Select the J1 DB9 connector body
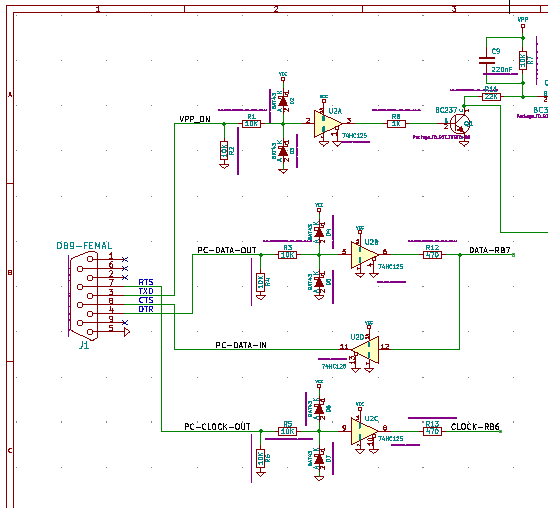This screenshot has width=548, height=508. tap(84, 296)
